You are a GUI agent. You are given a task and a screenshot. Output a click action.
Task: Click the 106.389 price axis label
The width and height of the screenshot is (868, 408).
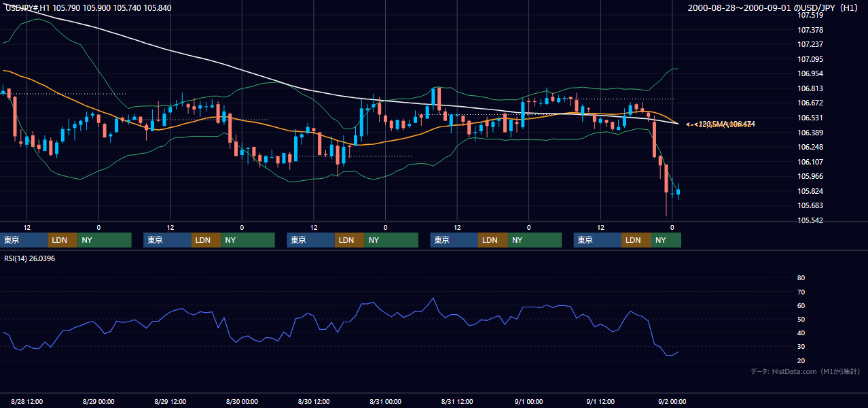point(810,133)
